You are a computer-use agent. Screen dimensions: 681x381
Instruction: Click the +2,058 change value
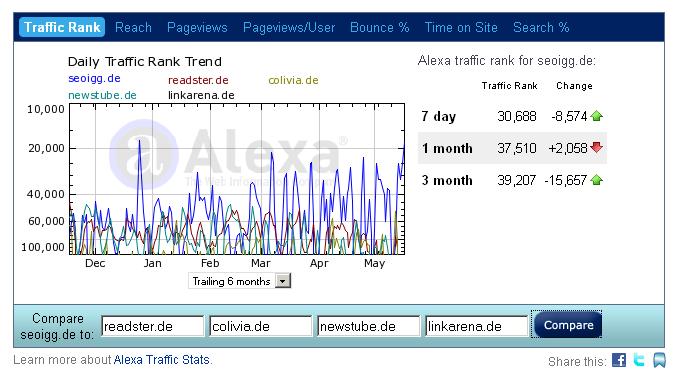click(x=568, y=148)
